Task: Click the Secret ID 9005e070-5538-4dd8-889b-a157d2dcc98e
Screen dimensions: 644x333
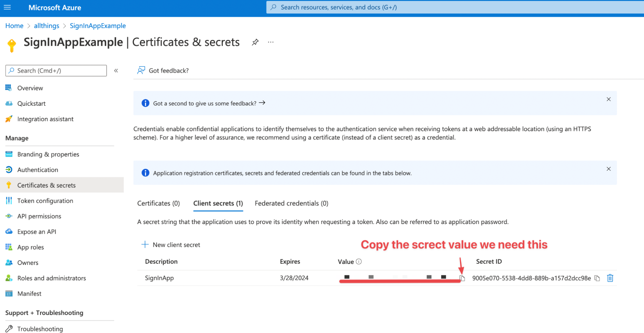Action: 531,278
